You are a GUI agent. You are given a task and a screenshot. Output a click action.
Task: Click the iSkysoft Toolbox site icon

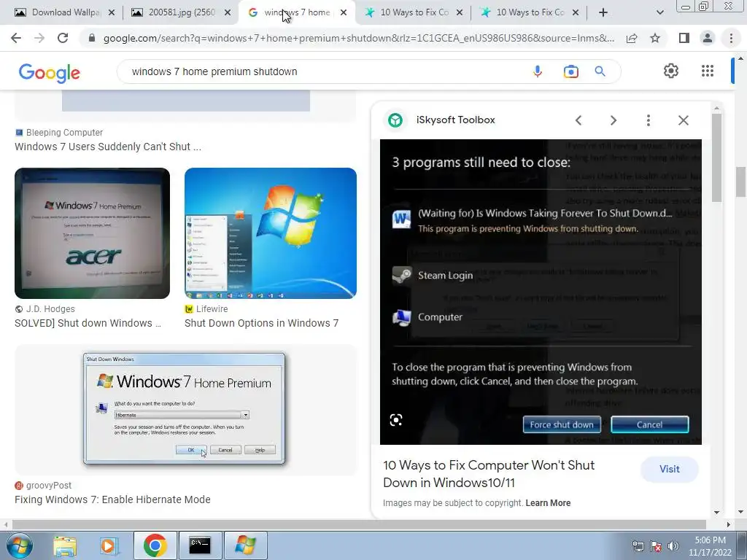tap(395, 120)
